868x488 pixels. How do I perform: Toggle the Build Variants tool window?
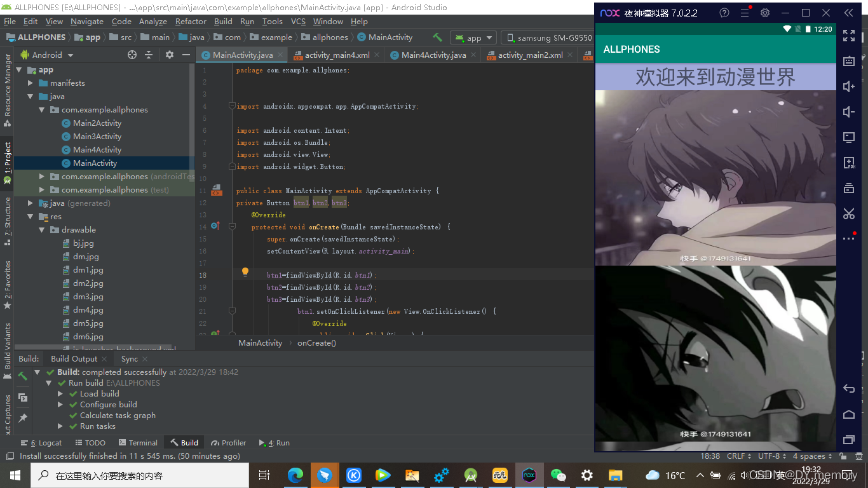[8, 350]
